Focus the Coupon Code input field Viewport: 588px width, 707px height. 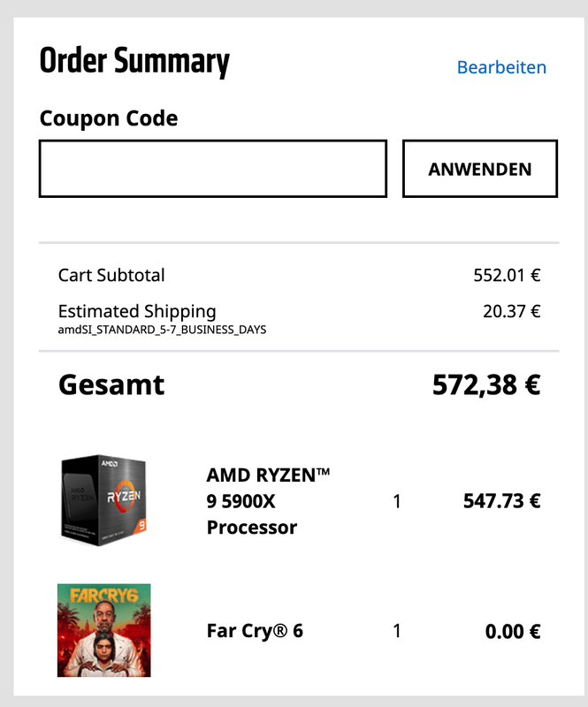pyautogui.click(x=212, y=169)
